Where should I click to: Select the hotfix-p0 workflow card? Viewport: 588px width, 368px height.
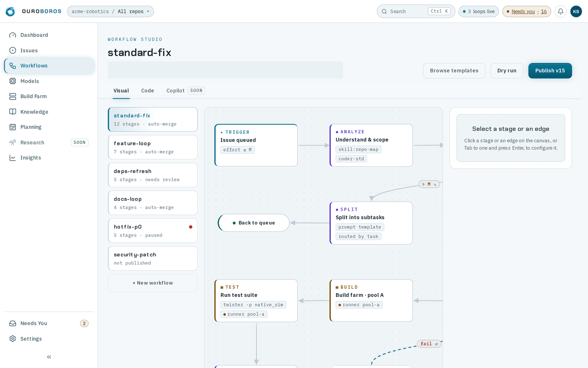153,231
